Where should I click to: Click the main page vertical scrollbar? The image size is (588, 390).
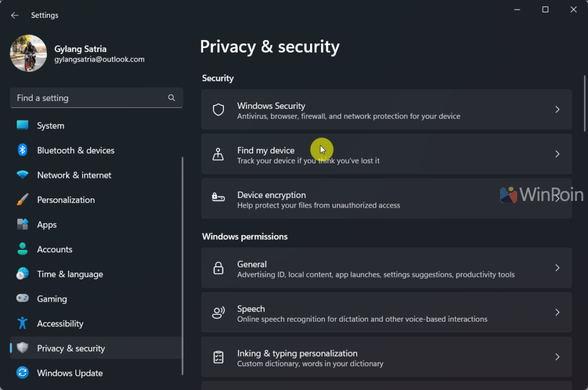point(584,103)
